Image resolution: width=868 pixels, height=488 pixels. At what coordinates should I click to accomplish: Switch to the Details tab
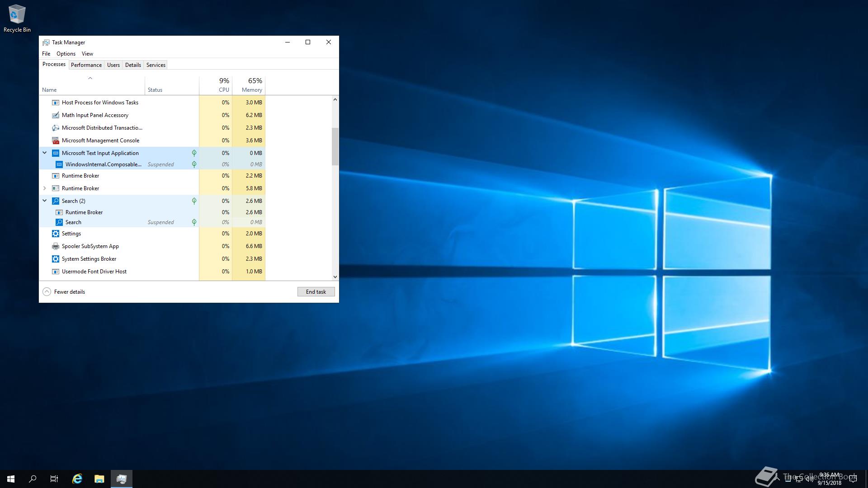tap(133, 65)
